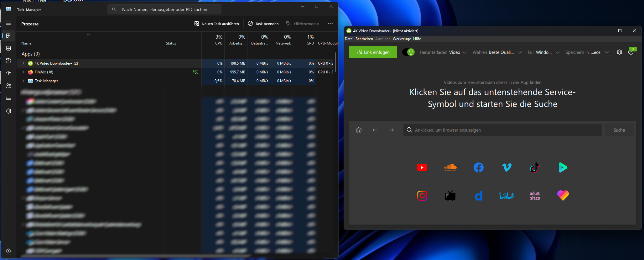Open the adult sites service icon
The width and height of the screenshot is (644, 260).
pyautogui.click(x=535, y=196)
